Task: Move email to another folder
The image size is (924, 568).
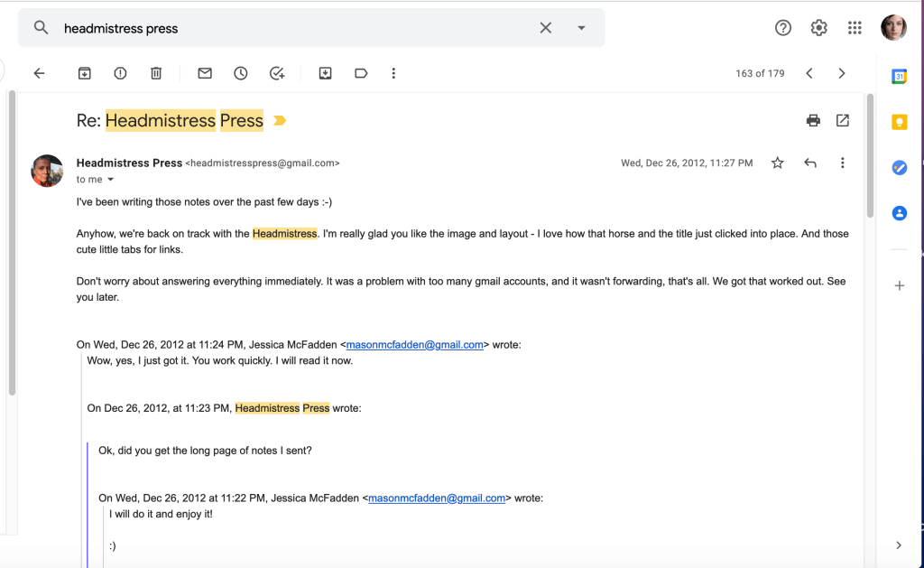Action: pos(326,73)
